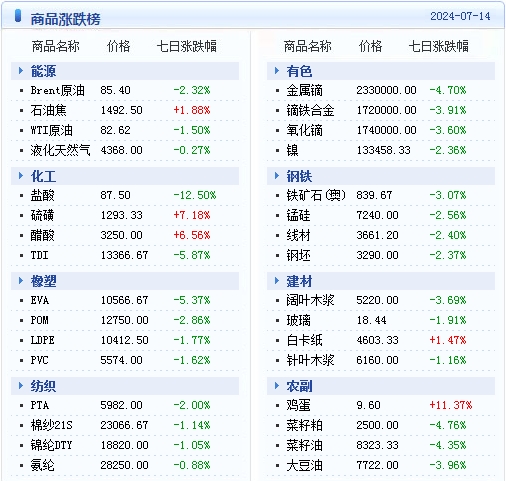The height and width of the screenshot is (481, 506).
Task: Open the 钢坯 commodity
Action: [298, 255]
